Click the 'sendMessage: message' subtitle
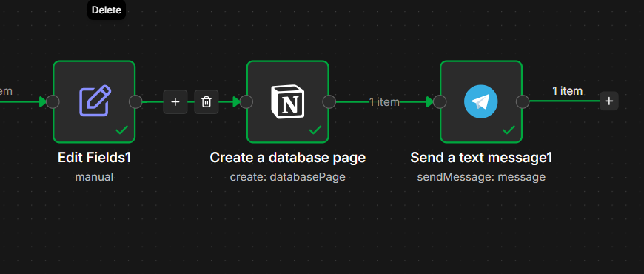Image resolution: width=644 pixels, height=274 pixels. 481,177
